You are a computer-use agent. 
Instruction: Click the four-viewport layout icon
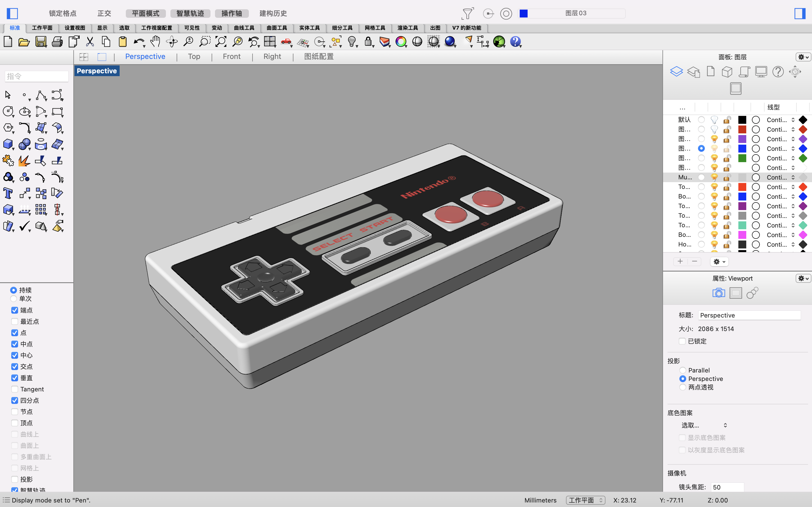pyautogui.click(x=270, y=41)
